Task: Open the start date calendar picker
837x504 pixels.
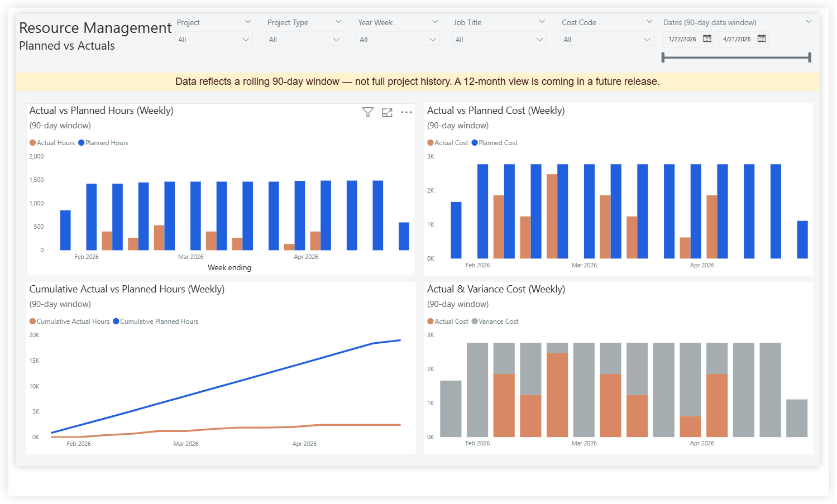Action: point(707,39)
